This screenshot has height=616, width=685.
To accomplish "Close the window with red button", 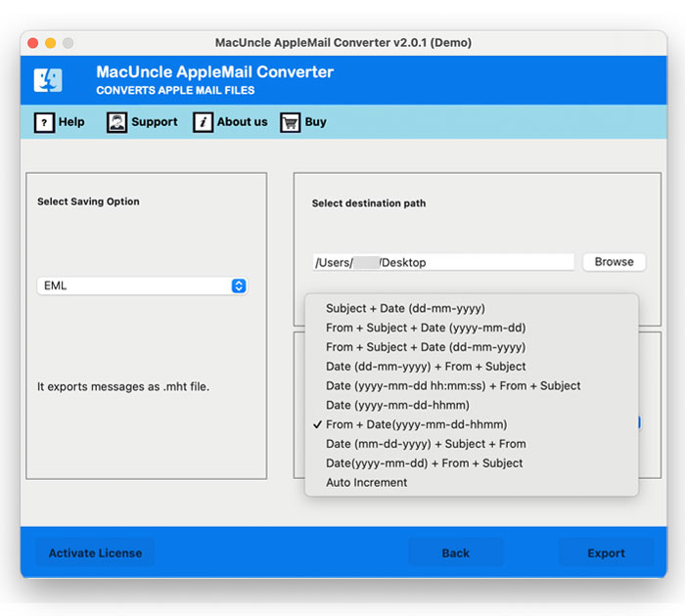I will [x=32, y=43].
